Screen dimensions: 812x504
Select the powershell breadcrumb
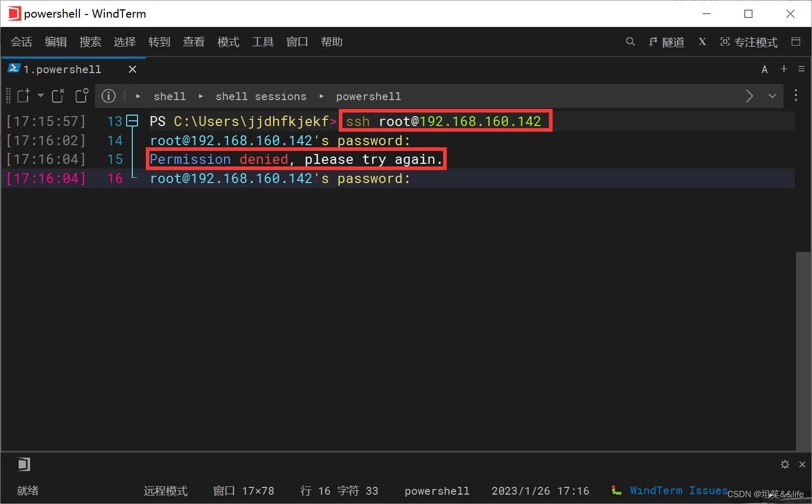tap(368, 96)
